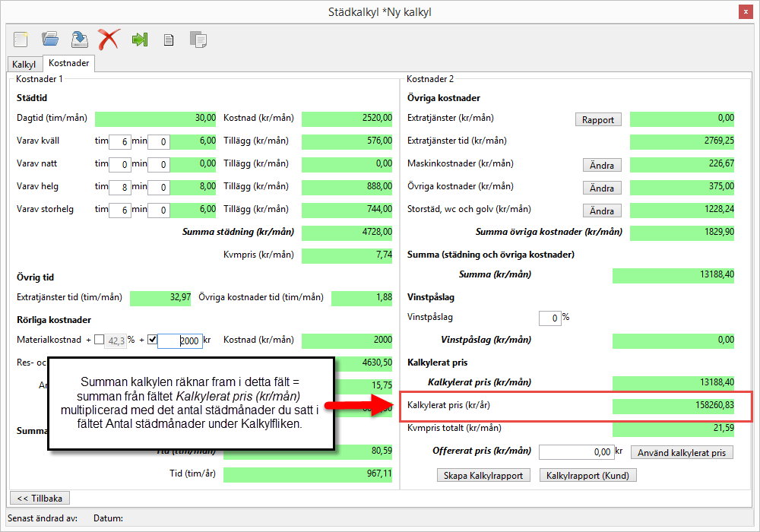Image resolution: width=760 pixels, height=532 pixels.
Task: Enable the Materialkostnad percent checkbox
Action: [100, 340]
